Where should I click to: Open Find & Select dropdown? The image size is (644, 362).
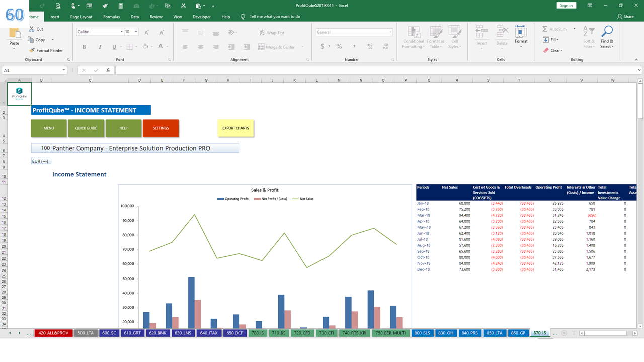click(x=607, y=37)
